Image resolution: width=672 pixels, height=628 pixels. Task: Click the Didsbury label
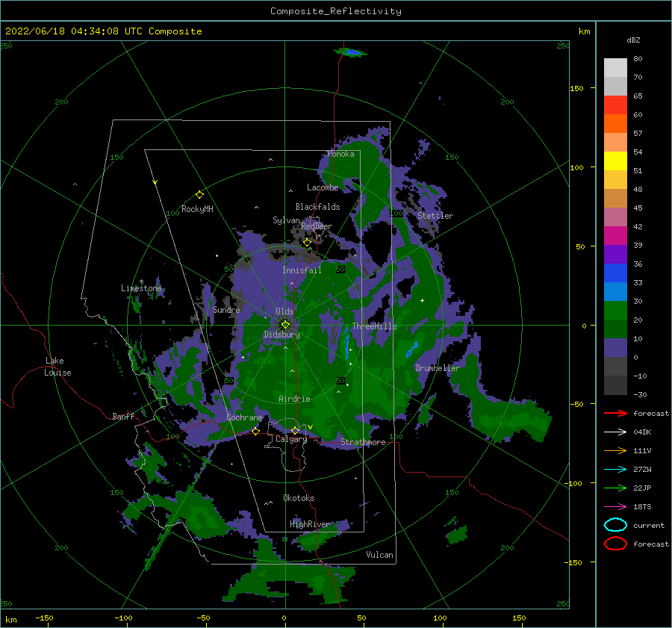coord(281,335)
